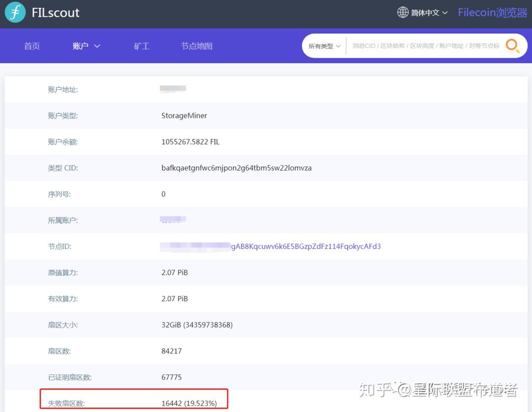532x412 pixels.
Task: Select the 有效算力 value 2.07 PiB
Action: (x=175, y=299)
